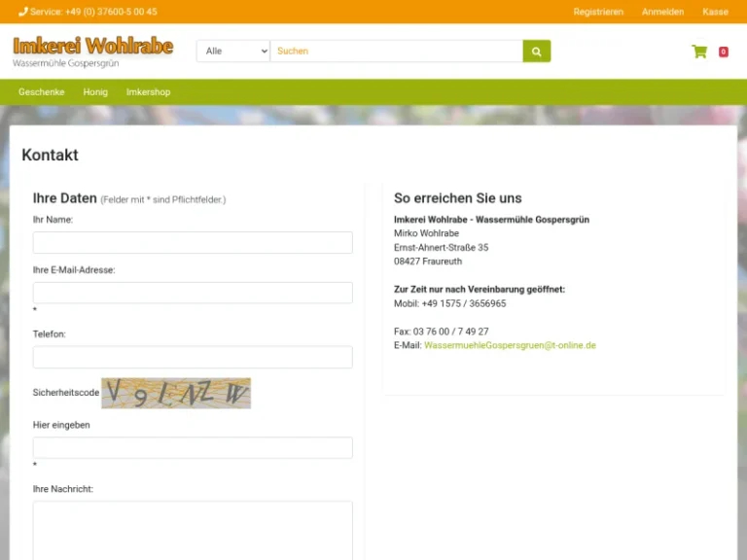Viewport: 747px width, 560px height.
Task: Open the shopping cart icon
Action: click(699, 52)
